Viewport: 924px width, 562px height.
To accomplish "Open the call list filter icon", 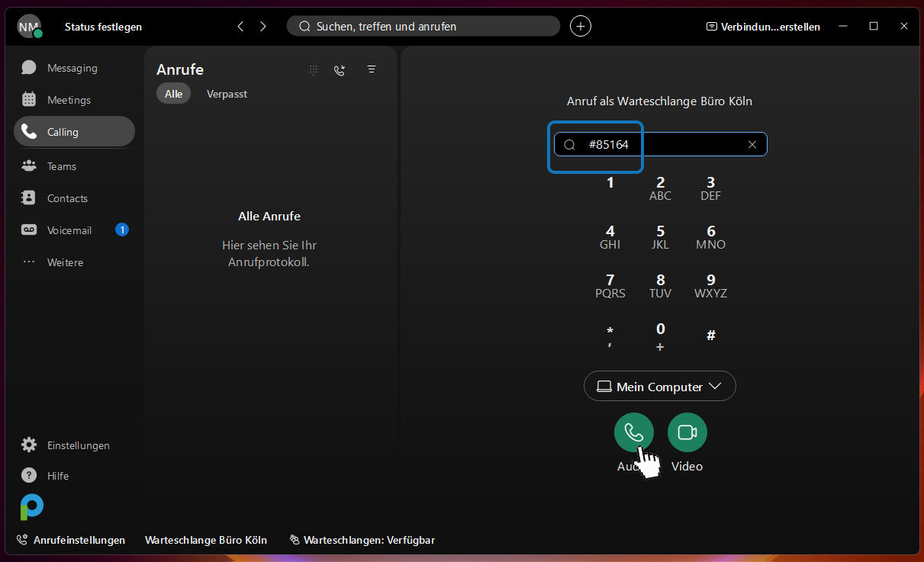I will pyautogui.click(x=372, y=69).
